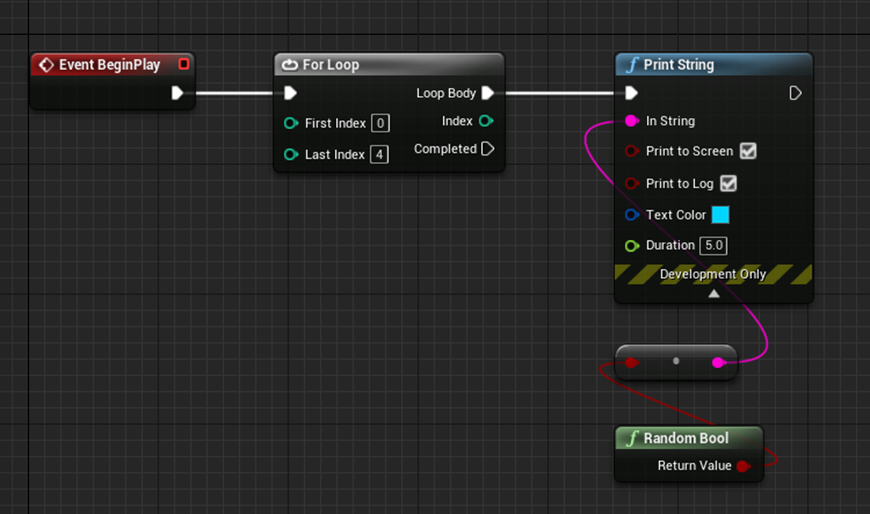870x514 pixels.
Task: Open the Text Color cyan swatch
Action: (x=720, y=215)
